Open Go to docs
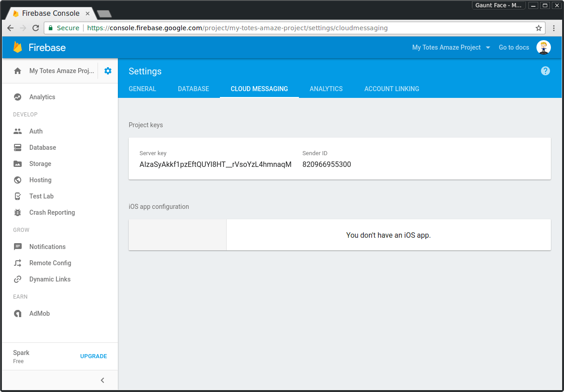The image size is (564, 392). pyautogui.click(x=513, y=47)
